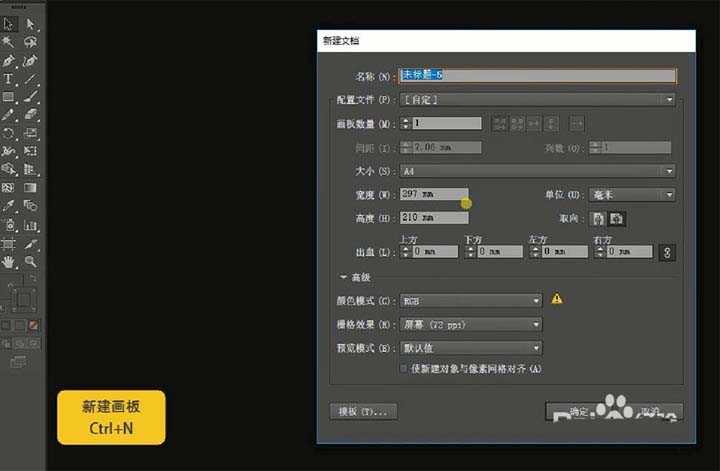The height and width of the screenshot is (471, 720).
Task: Select the Type tool
Action: tap(9, 79)
